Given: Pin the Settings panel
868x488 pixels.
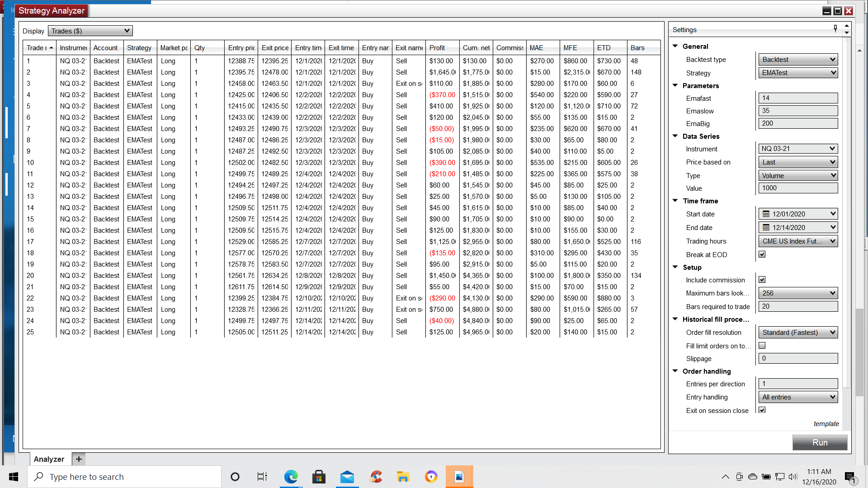Looking at the screenshot, I should pyautogui.click(x=835, y=29).
